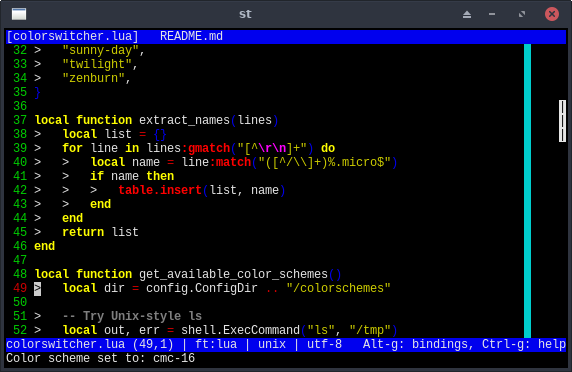Viewport: 572px width, 372px height.
Task: Click the "ft:lua" status bar entry
Action: tap(216, 344)
